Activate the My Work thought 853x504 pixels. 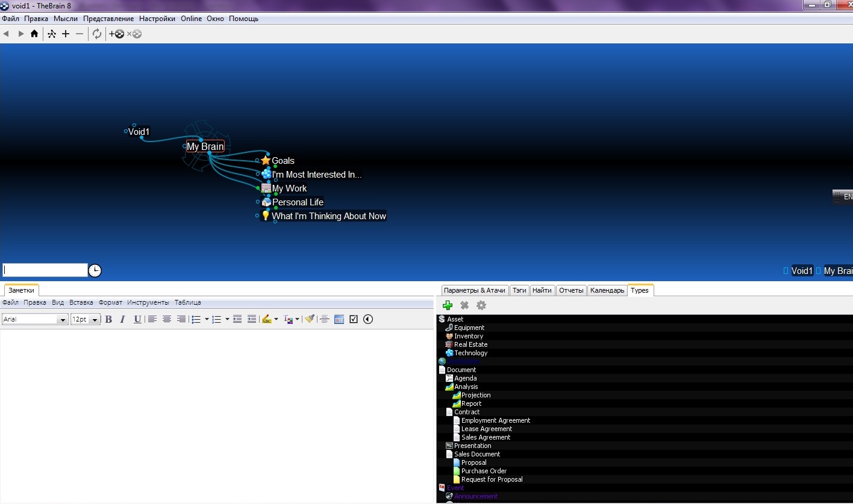tap(290, 188)
